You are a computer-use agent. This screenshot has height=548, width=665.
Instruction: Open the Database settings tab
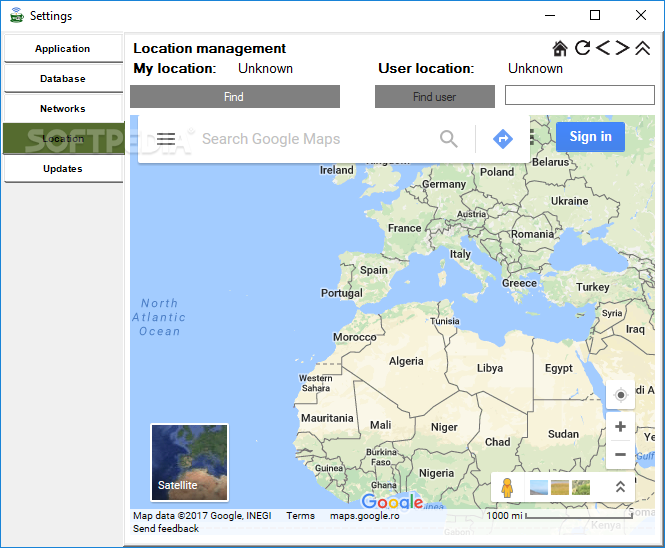[x=63, y=78]
